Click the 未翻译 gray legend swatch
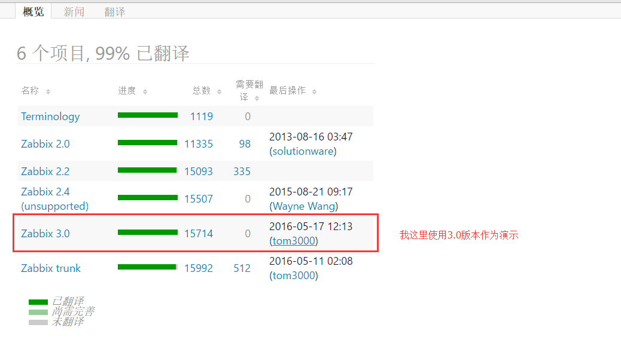Viewport: 621px width, 364px height. click(x=38, y=322)
